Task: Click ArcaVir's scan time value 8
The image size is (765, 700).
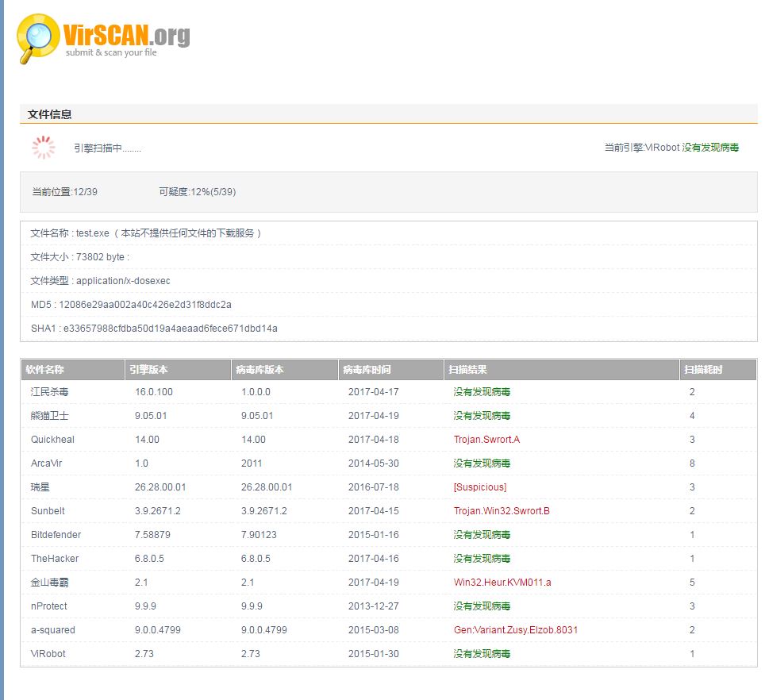Action: point(692,463)
